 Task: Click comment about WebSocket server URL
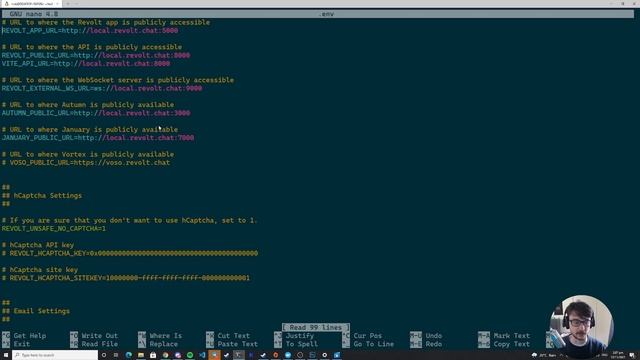click(118, 80)
